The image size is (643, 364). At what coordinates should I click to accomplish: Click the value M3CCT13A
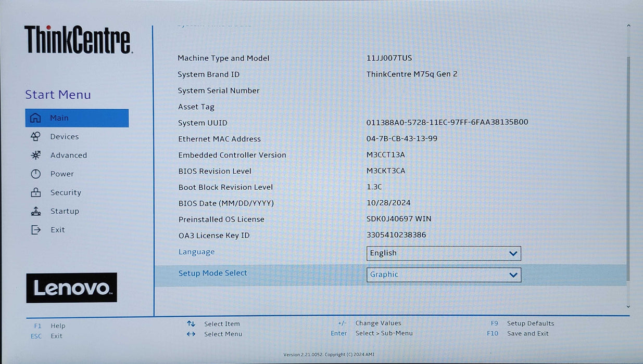386,154
